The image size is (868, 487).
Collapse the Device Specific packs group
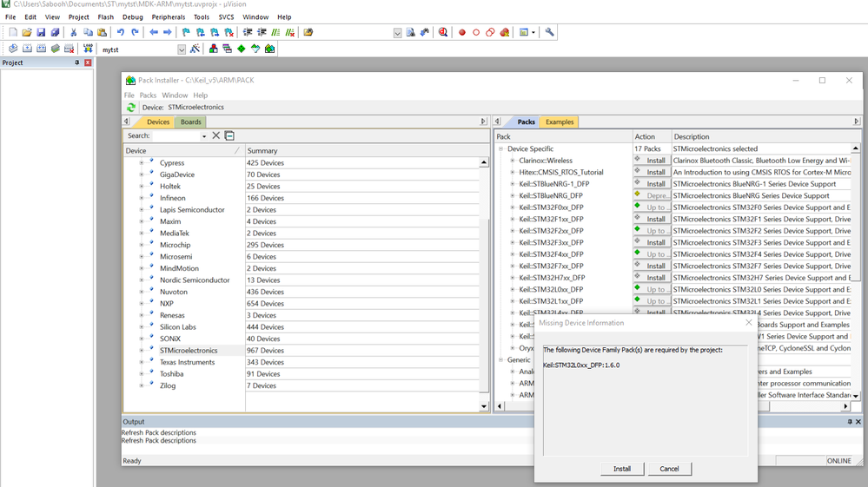(501, 148)
